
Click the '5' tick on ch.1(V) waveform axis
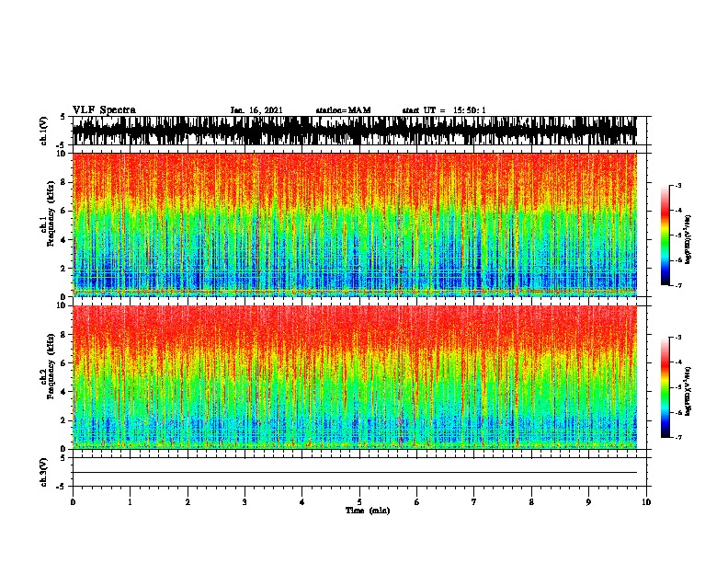[x=64, y=117]
